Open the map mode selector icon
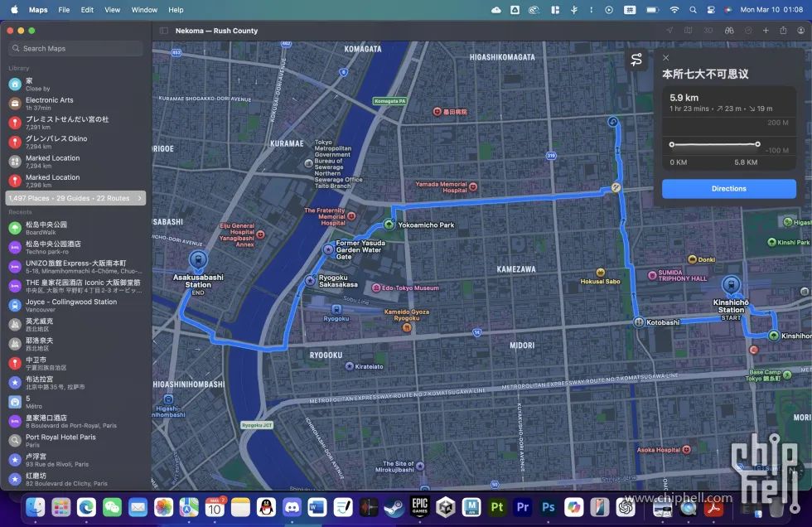 click(x=689, y=31)
